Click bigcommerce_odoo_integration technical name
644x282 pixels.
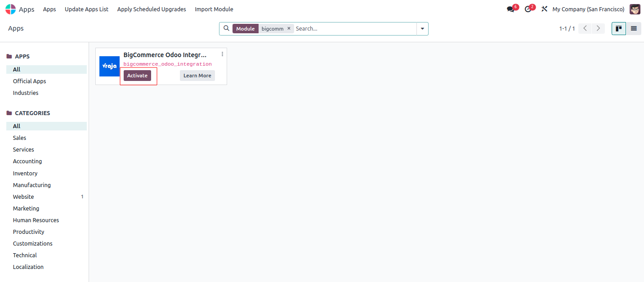click(x=167, y=64)
